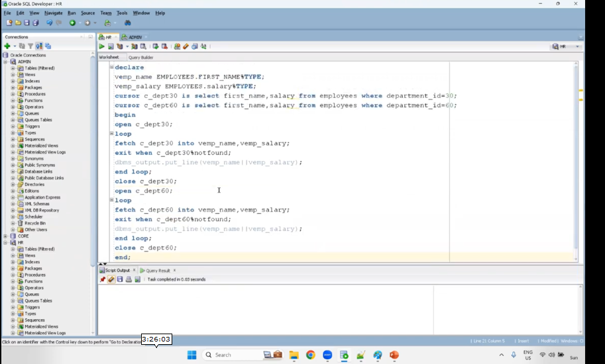605x364 pixels.
Task: Open Chrome from the taskbar
Action: coord(311,355)
